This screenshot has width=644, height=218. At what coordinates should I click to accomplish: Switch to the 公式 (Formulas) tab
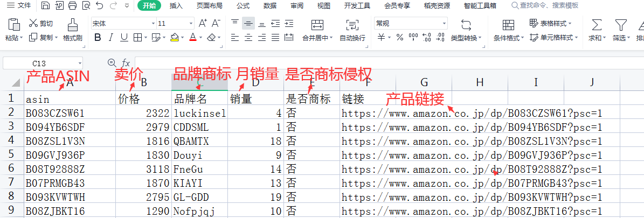pos(243,6)
